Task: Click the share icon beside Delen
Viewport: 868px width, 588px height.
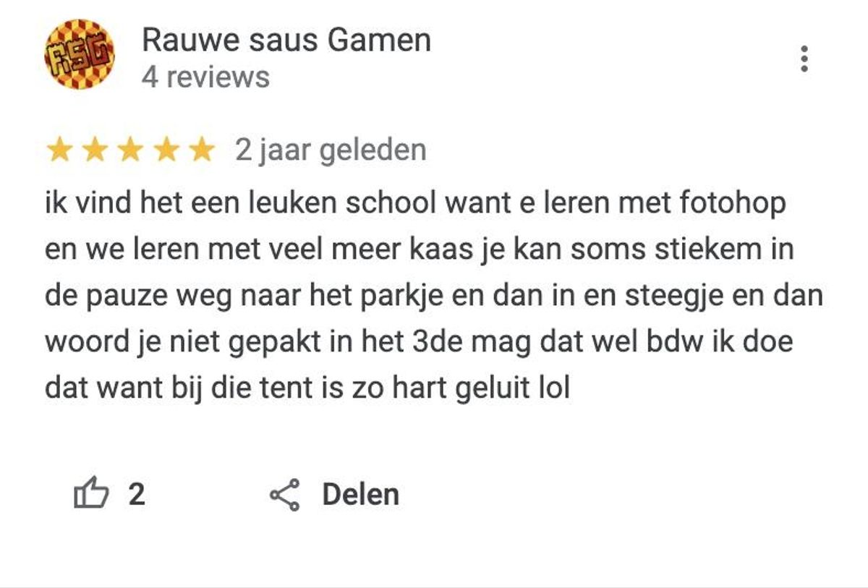Action: (x=284, y=495)
